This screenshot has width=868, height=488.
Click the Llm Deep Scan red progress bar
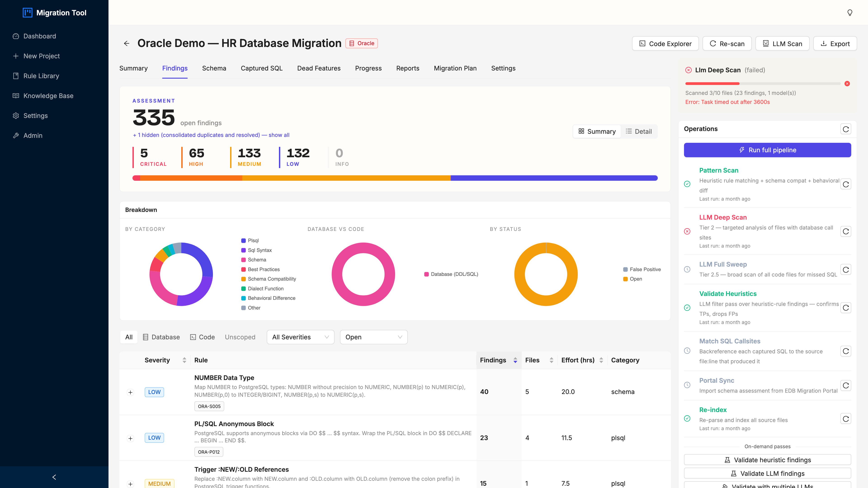coord(712,84)
